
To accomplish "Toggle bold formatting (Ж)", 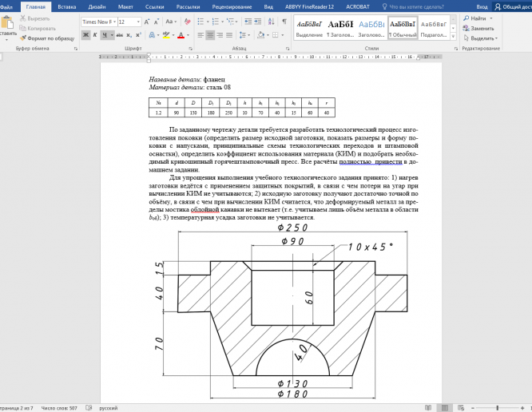I will (85, 36).
